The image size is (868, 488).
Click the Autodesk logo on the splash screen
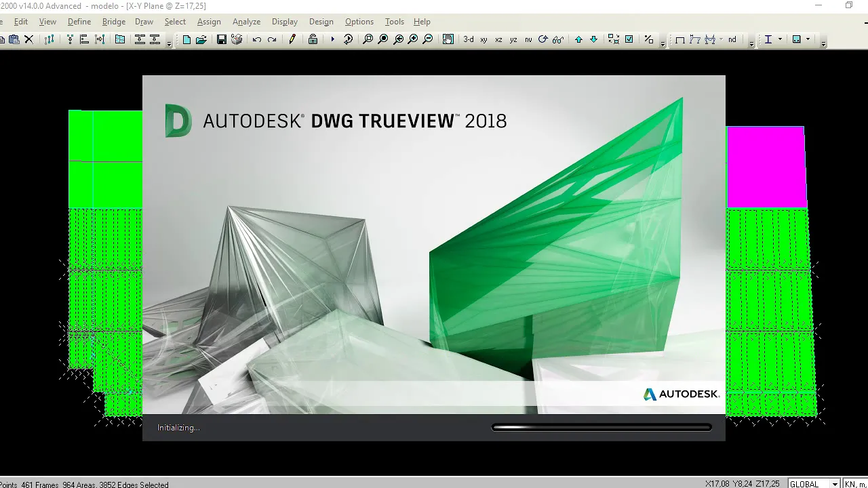[x=681, y=394]
